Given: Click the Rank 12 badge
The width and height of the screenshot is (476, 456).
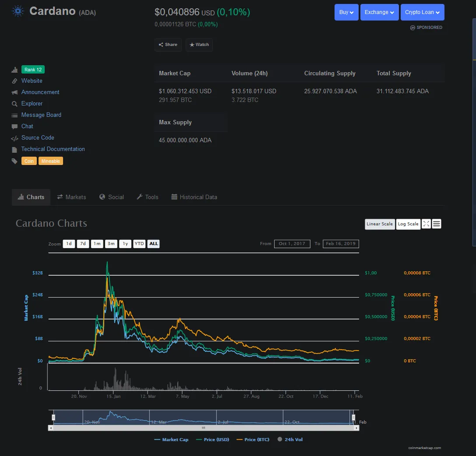Looking at the screenshot, I should [33, 70].
